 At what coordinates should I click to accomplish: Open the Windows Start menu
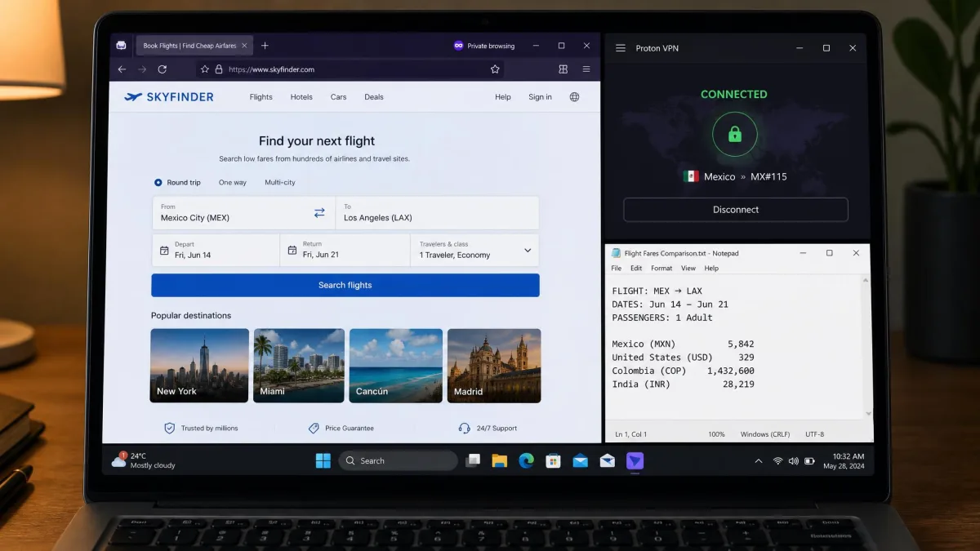point(323,460)
